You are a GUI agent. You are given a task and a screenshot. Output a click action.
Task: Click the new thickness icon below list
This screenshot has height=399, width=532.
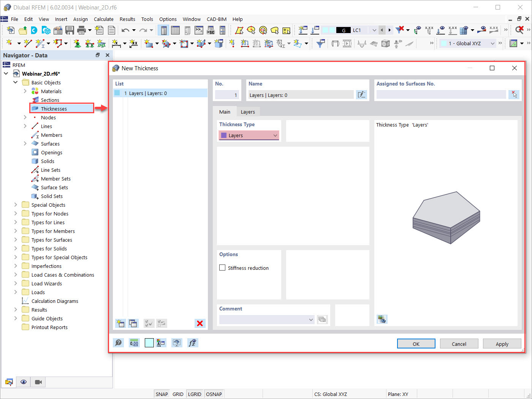(x=120, y=323)
